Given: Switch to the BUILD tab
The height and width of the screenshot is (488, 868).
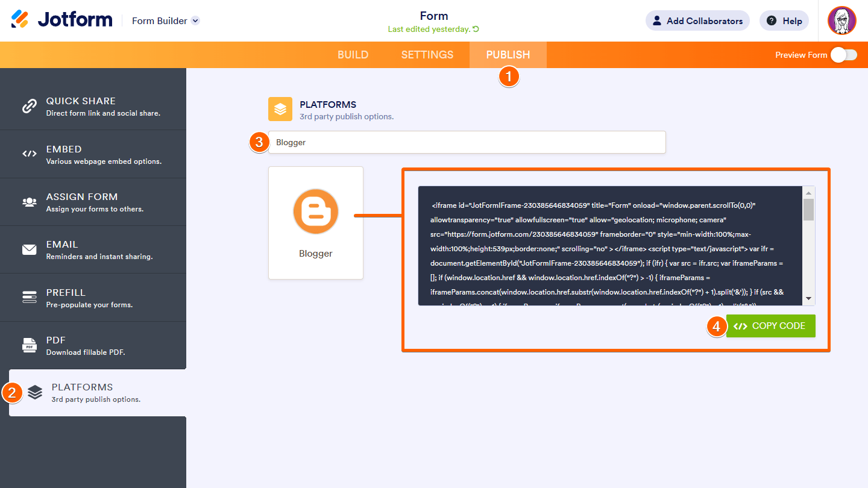Looking at the screenshot, I should 353,55.
